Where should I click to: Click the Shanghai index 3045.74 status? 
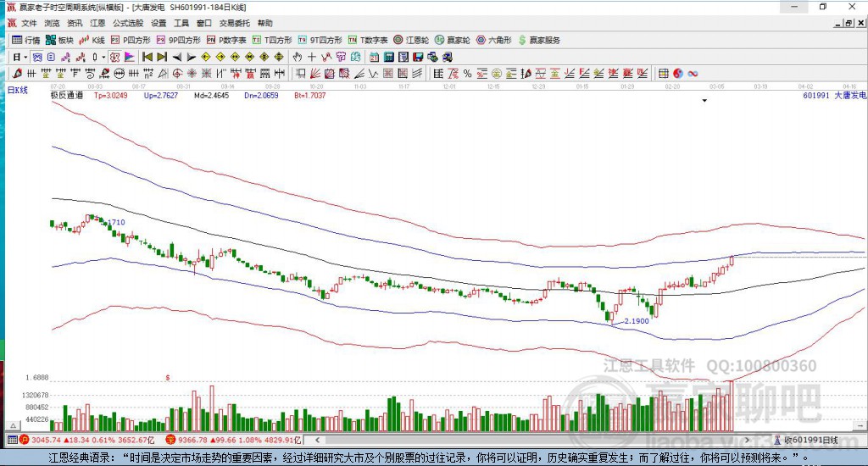88,440
